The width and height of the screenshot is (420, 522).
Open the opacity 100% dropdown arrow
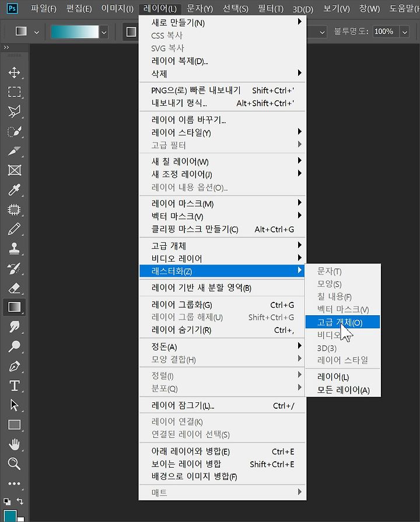tap(405, 32)
